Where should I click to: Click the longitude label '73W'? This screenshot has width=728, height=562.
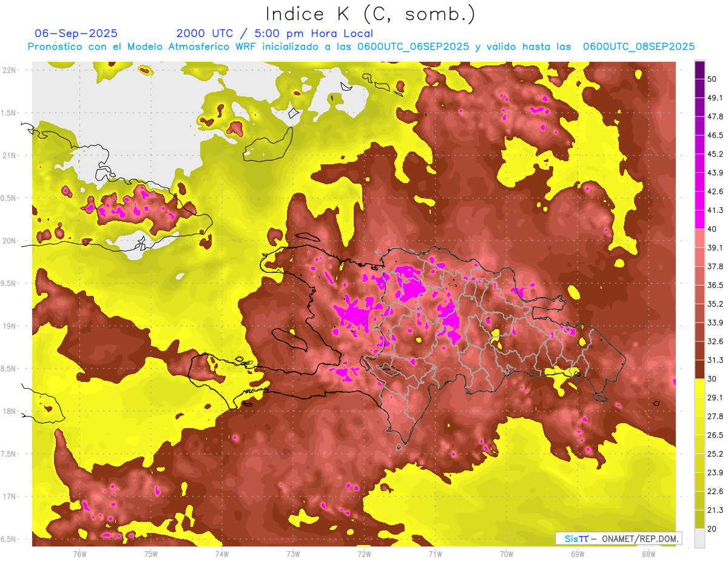coord(293,554)
